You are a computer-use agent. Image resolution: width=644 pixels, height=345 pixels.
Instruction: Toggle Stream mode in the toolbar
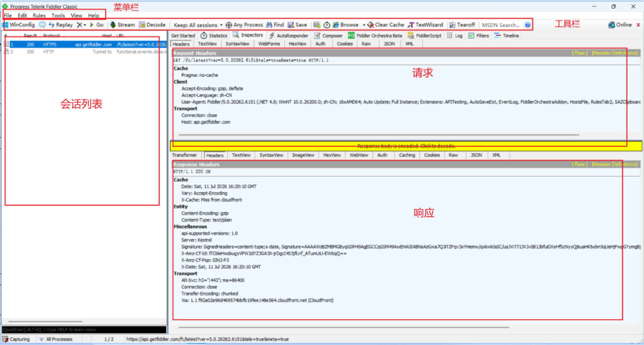click(122, 25)
